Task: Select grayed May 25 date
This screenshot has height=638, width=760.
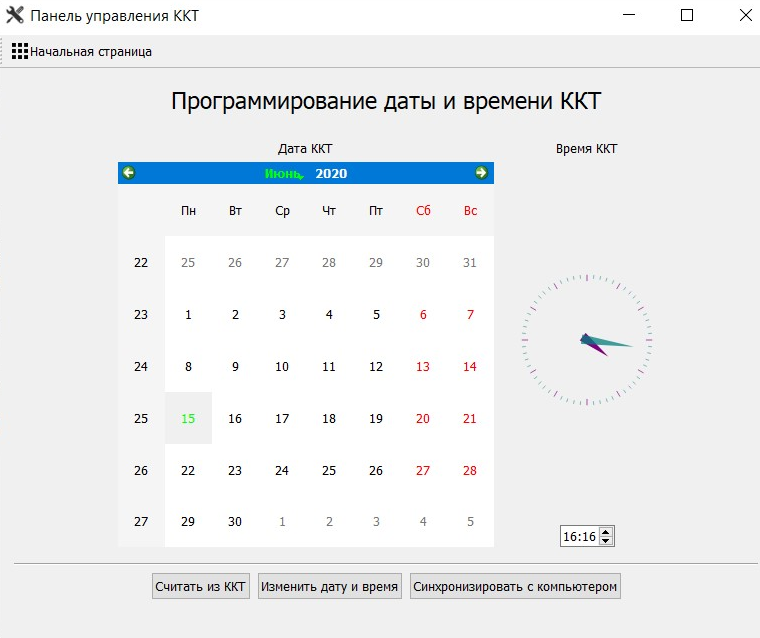Action: (188, 263)
